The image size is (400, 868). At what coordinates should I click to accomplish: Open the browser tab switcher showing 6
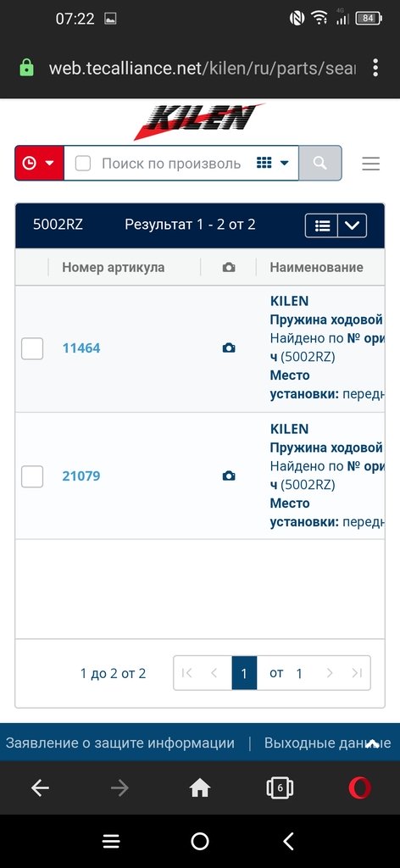point(280,787)
